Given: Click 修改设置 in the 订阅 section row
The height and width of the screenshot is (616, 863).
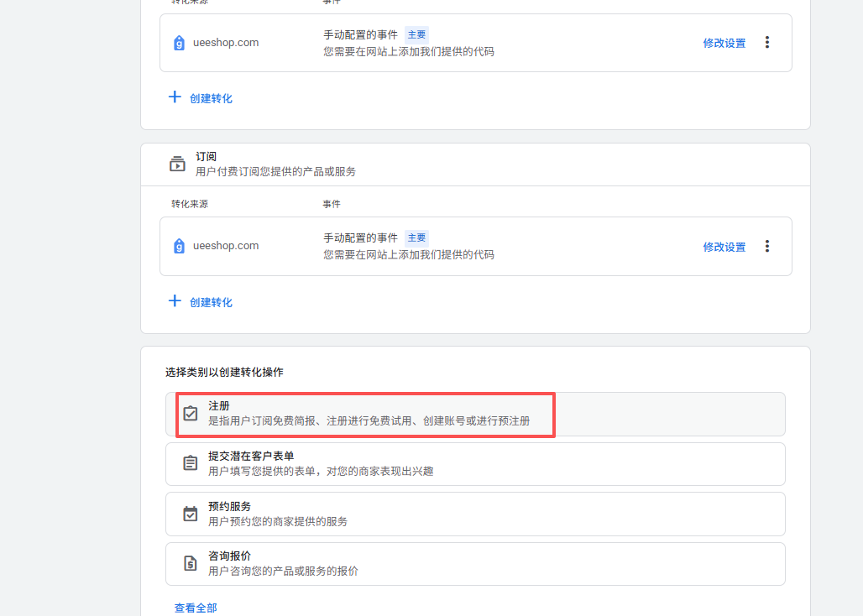Looking at the screenshot, I should click(724, 247).
